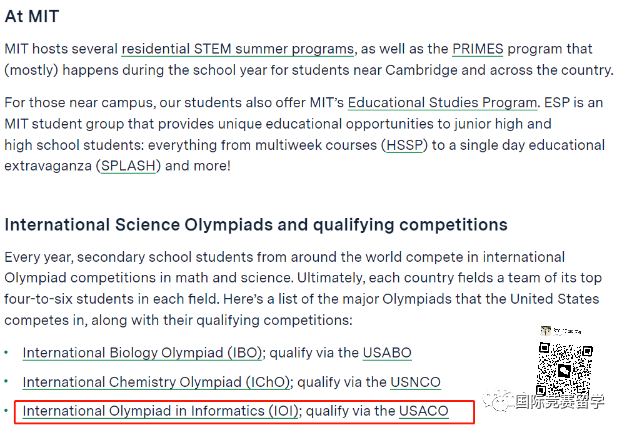
Task: Open International Olympiad in Informatics (IOI) link
Action: tap(161, 411)
